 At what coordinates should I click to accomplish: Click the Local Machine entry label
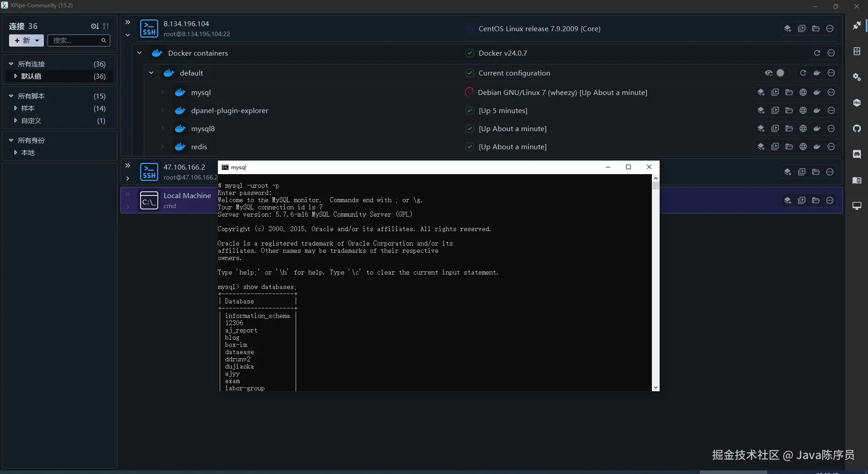[187, 195]
